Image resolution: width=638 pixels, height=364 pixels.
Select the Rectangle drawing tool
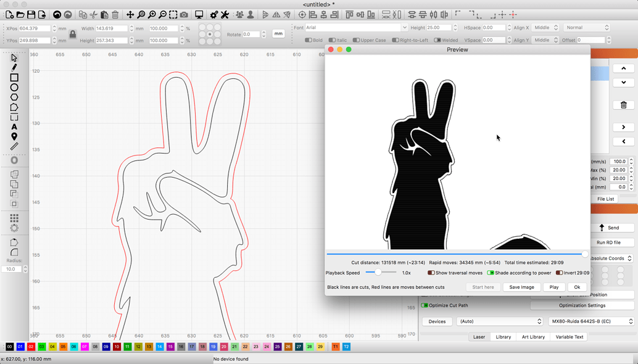click(14, 78)
